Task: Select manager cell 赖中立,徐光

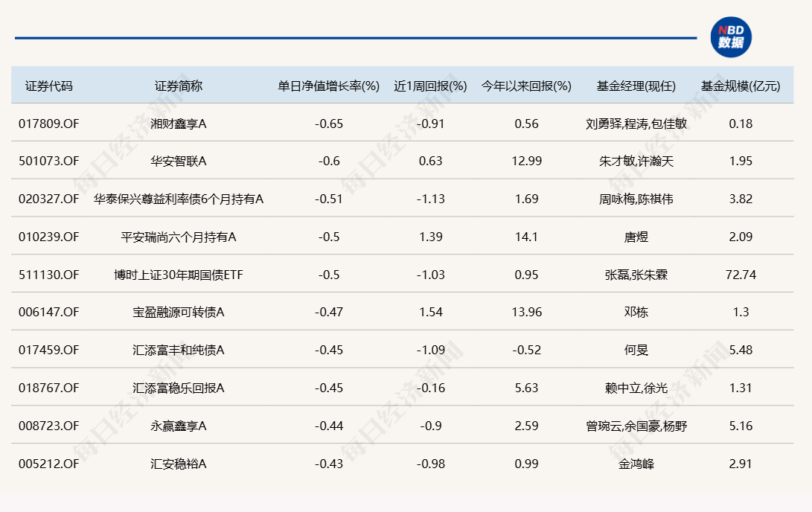Action: click(636, 388)
